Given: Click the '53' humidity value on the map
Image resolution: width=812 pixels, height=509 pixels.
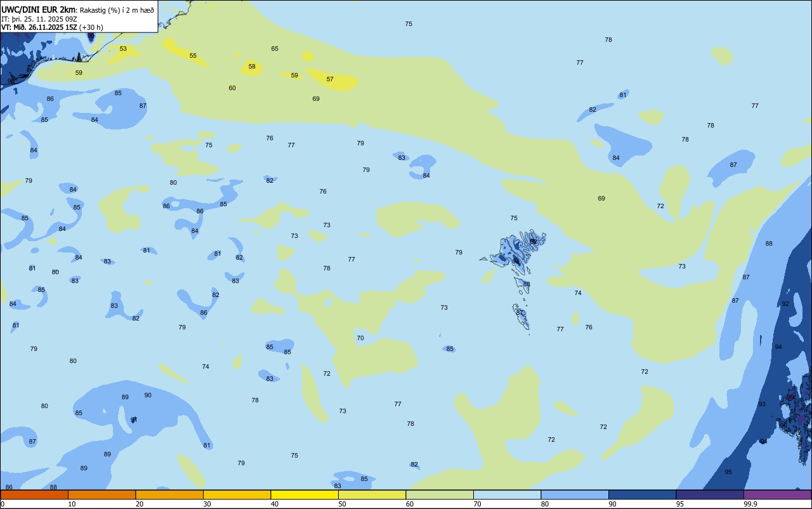Looking at the screenshot, I should tap(123, 49).
